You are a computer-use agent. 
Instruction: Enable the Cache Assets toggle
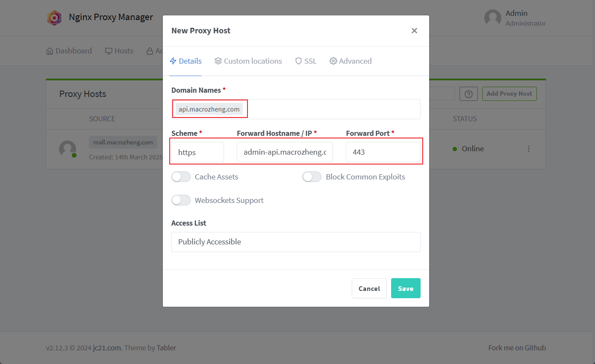click(181, 177)
